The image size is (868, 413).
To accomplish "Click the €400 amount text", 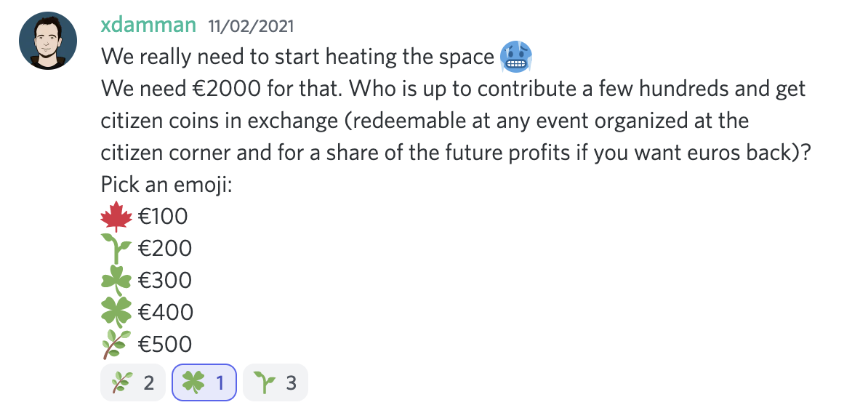I will point(166,313).
